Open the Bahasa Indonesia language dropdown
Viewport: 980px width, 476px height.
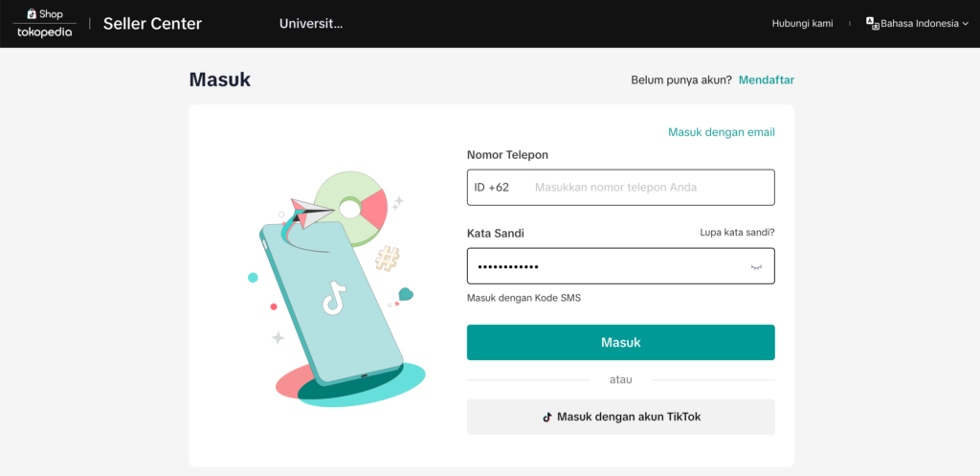click(x=918, y=24)
